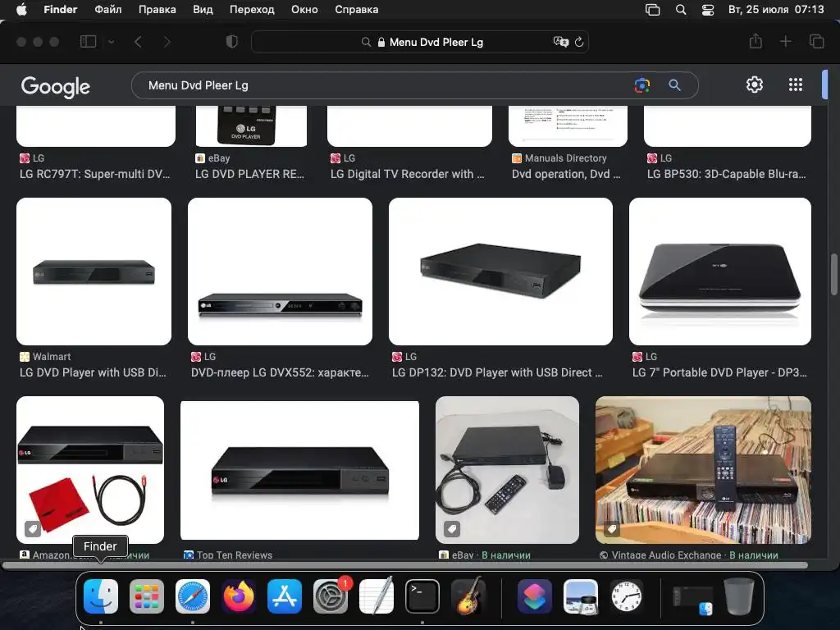This screenshot has width=840, height=630.
Task: Search by image with Google Lens
Action: 641,85
